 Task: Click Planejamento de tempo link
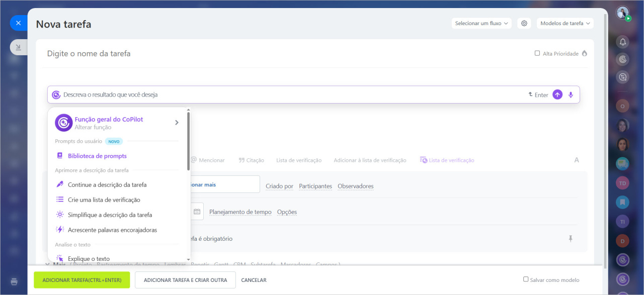pyautogui.click(x=240, y=212)
